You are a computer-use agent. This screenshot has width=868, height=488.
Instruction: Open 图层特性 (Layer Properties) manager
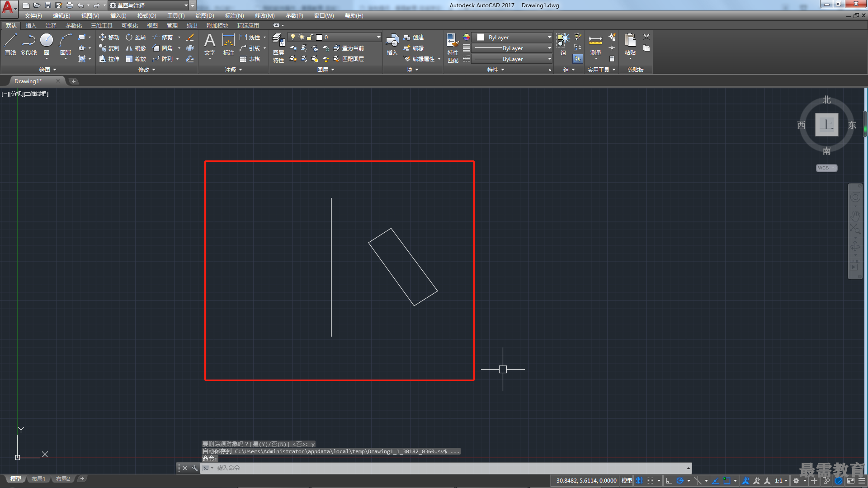point(278,48)
